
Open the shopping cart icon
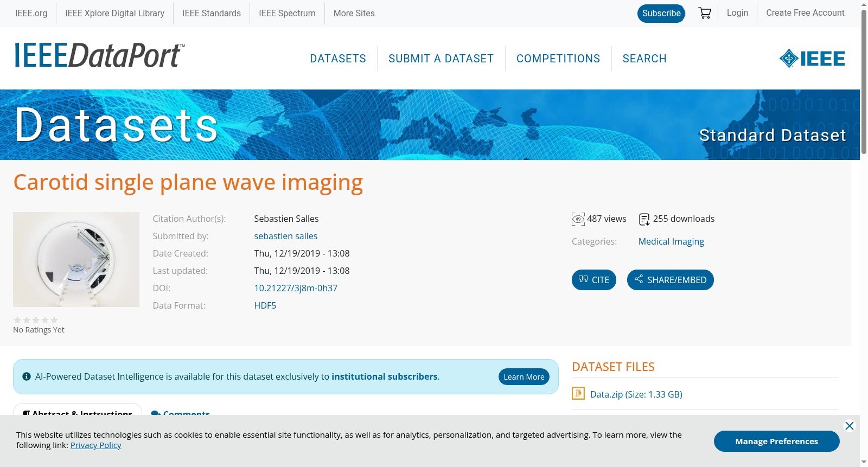pyautogui.click(x=705, y=13)
